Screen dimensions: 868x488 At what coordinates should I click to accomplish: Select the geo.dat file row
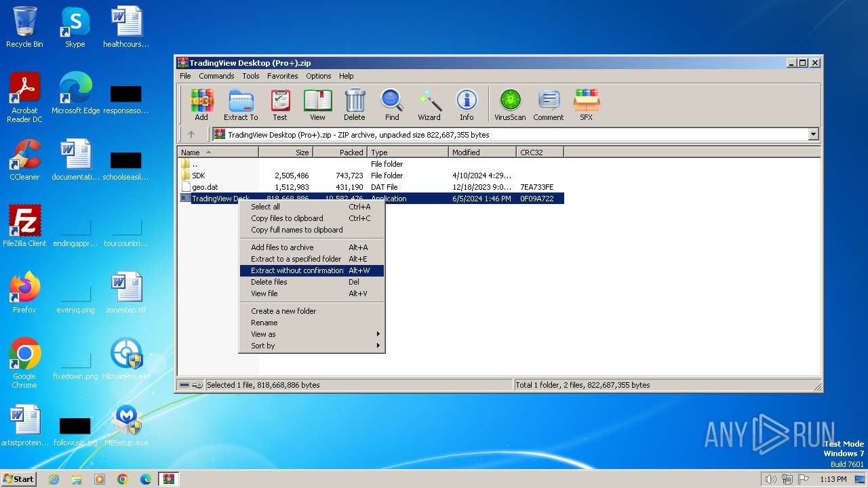[x=371, y=187]
